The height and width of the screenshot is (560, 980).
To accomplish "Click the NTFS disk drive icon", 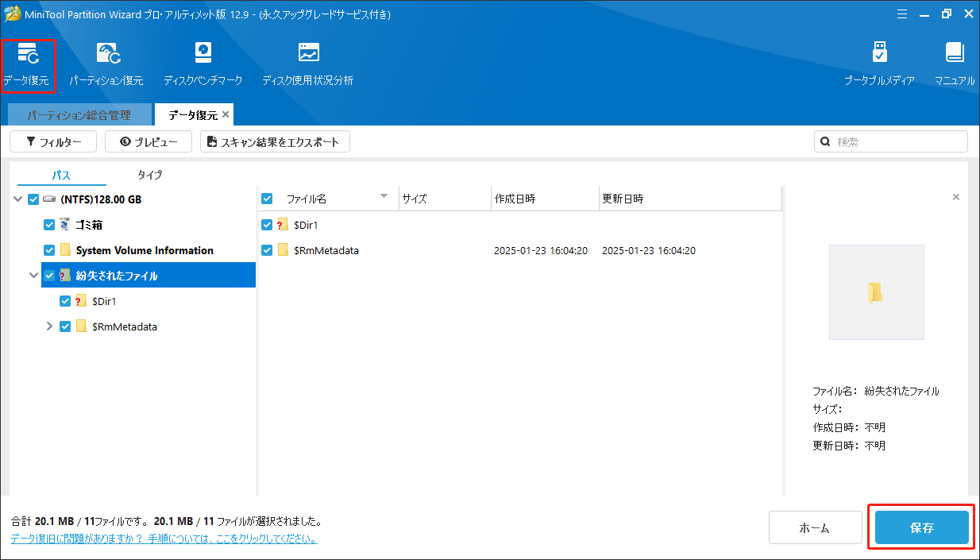I will 49,199.
